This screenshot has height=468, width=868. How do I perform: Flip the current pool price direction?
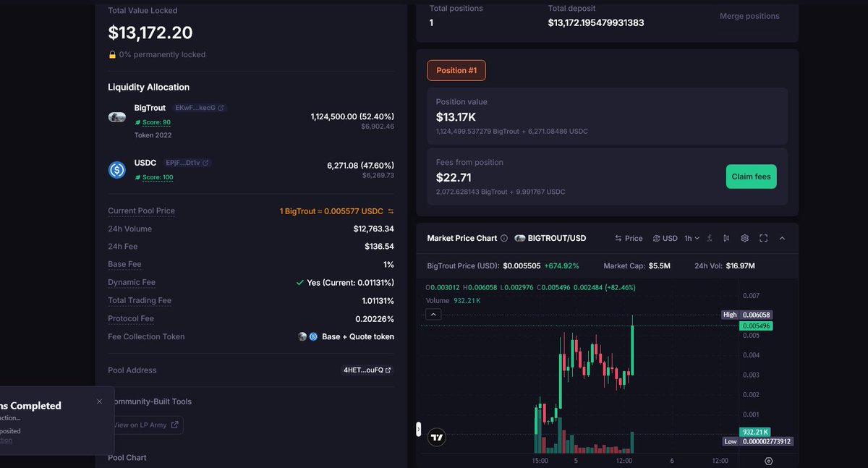click(391, 211)
